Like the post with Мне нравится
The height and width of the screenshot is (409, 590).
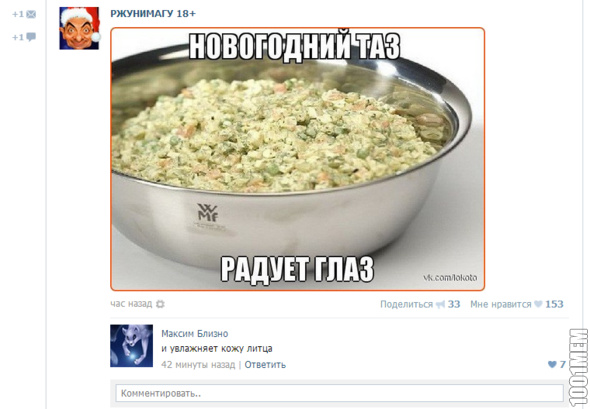(500, 304)
